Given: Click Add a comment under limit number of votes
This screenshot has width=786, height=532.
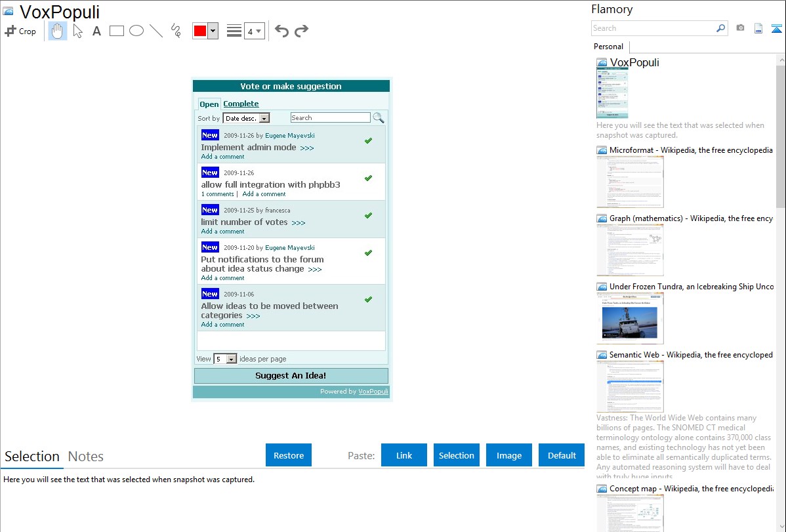Looking at the screenshot, I should point(222,231).
